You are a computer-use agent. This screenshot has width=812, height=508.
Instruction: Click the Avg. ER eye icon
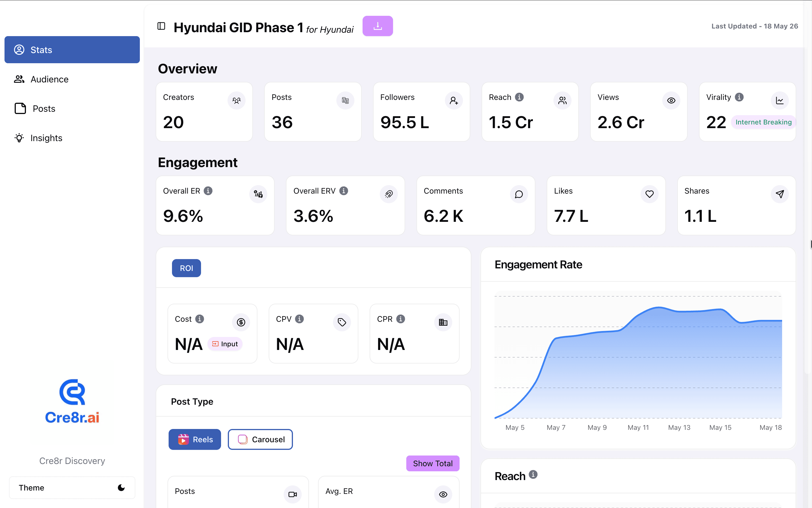click(x=443, y=494)
